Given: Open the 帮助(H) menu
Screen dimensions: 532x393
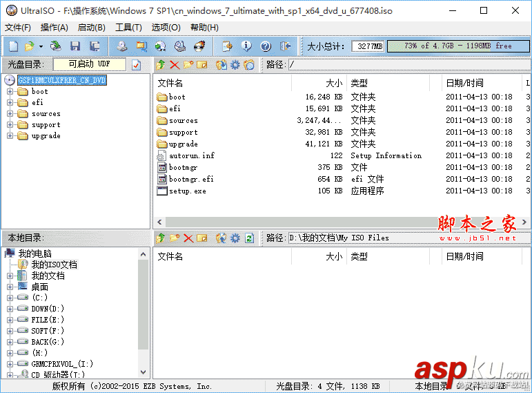Looking at the screenshot, I should point(205,28).
